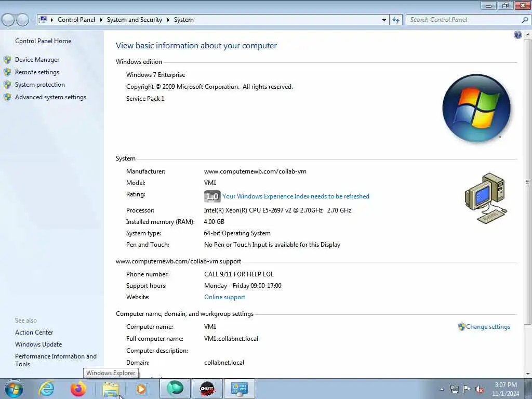Image resolution: width=532 pixels, height=399 pixels.
Task: Click 'CALL 9/11 FOR HELP LOL' phone text
Action: 238,274
